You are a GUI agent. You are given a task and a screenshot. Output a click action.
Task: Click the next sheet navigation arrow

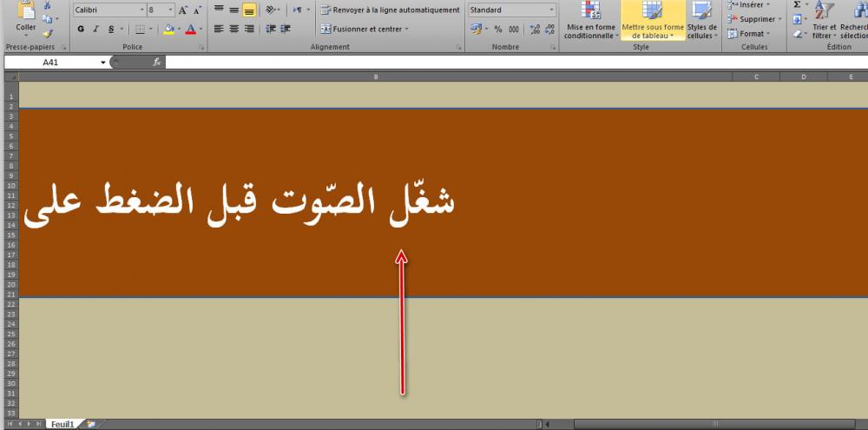[x=29, y=425]
